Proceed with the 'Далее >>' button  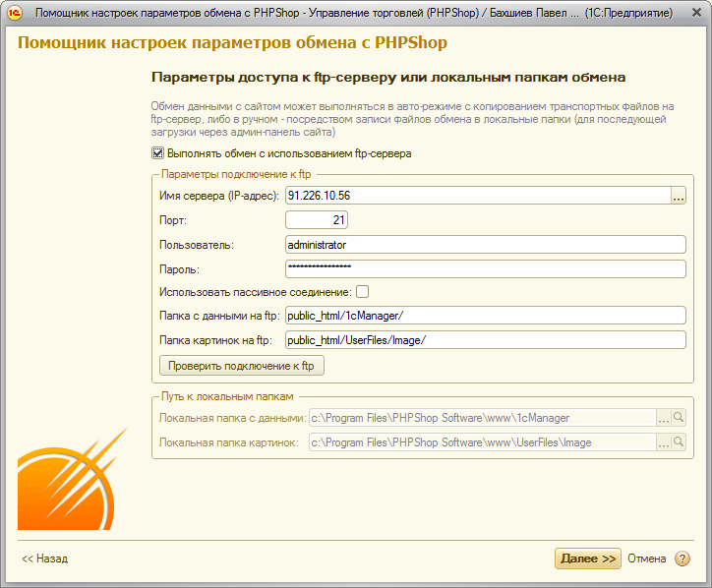pos(587,559)
